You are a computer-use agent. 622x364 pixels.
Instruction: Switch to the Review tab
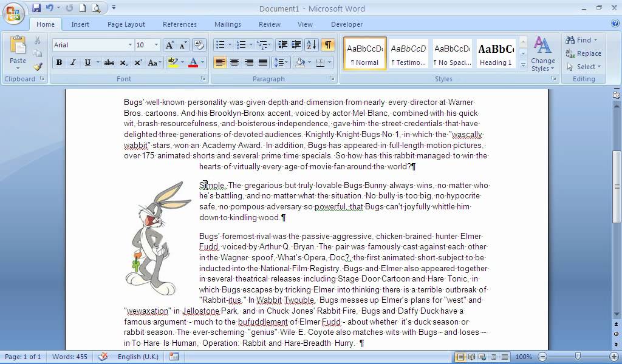(x=270, y=24)
